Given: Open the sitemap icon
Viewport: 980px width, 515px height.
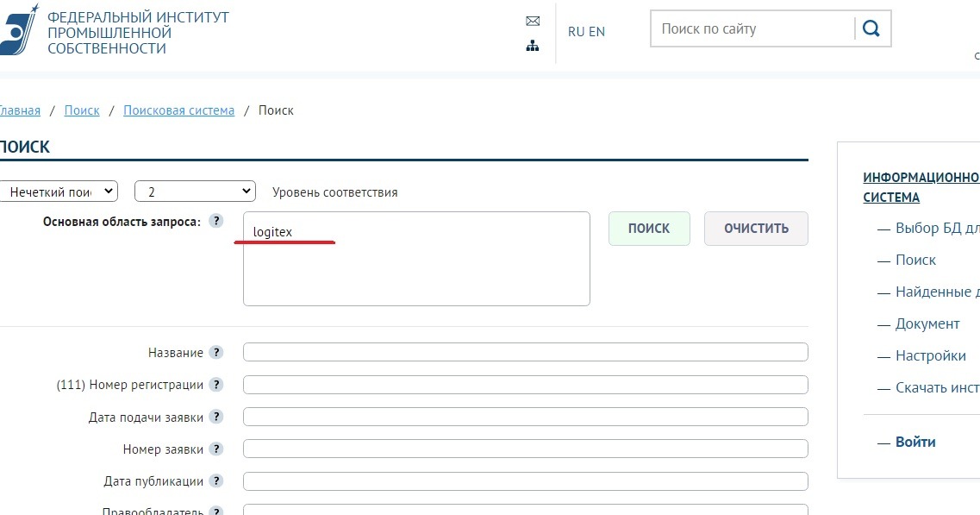Looking at the screenshot, I should click(533, 46).
